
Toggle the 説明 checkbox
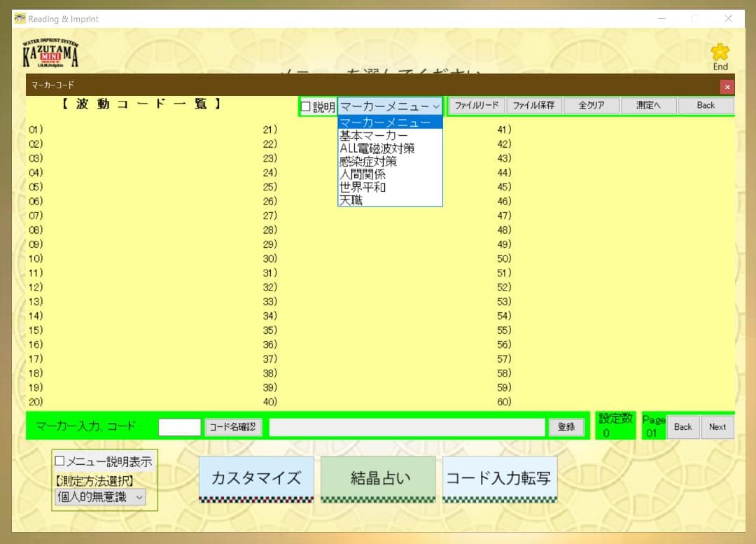click(306, 106)
